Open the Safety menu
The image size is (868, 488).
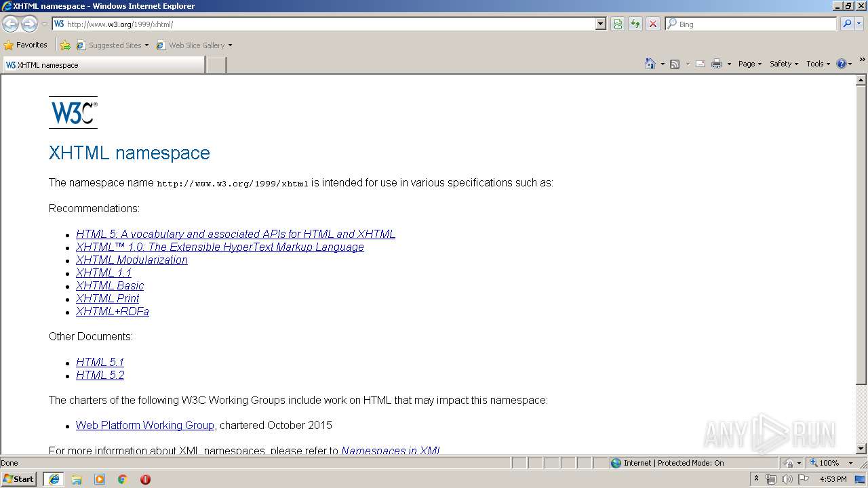tap(784, 64)
